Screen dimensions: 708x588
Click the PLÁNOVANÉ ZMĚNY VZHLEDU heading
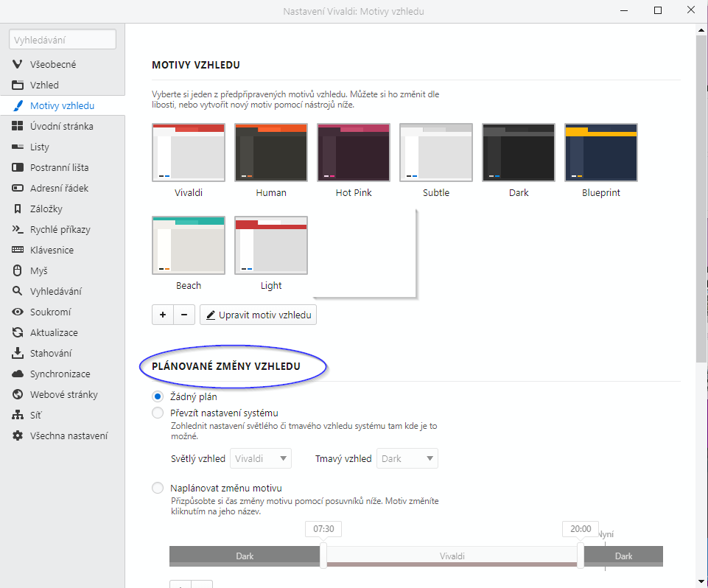tap(226, 366)
